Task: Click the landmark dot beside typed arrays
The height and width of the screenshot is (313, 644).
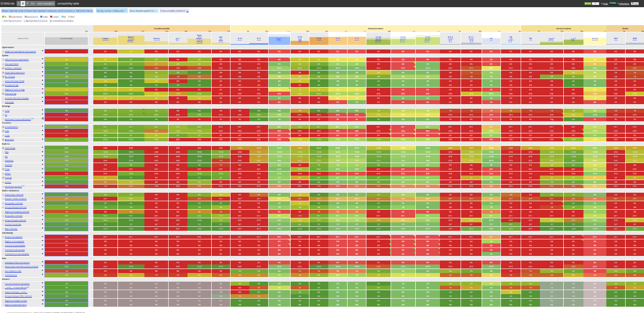Action: 3,148
